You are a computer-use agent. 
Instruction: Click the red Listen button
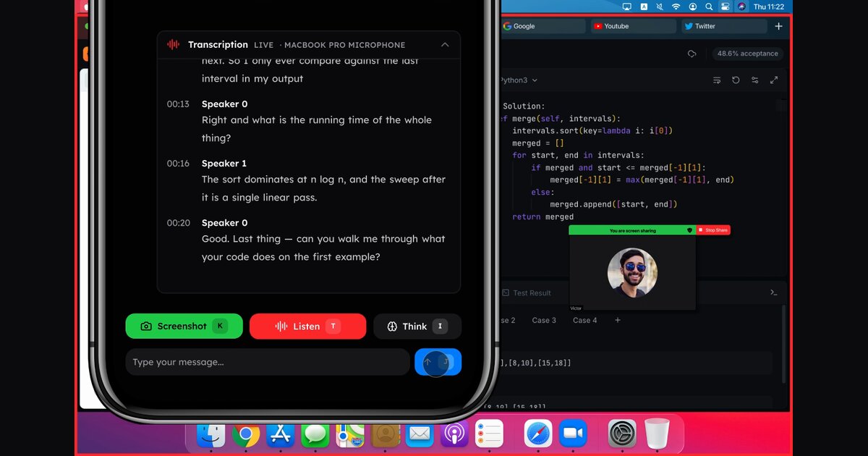point(307,326)
